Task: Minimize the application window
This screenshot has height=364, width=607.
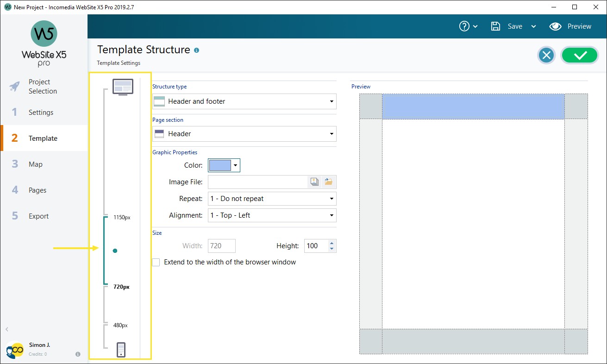Action: coord(554,7)
